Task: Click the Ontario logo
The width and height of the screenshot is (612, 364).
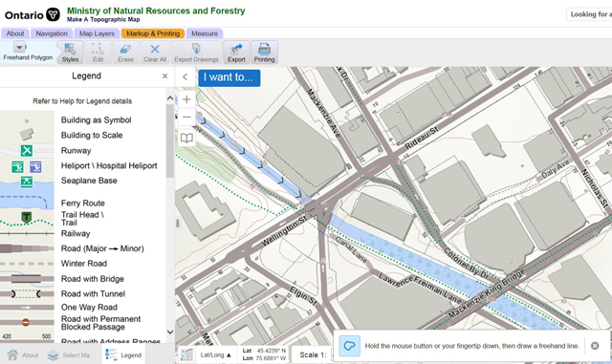Action: pyautogui.click(x=32, y=15)
